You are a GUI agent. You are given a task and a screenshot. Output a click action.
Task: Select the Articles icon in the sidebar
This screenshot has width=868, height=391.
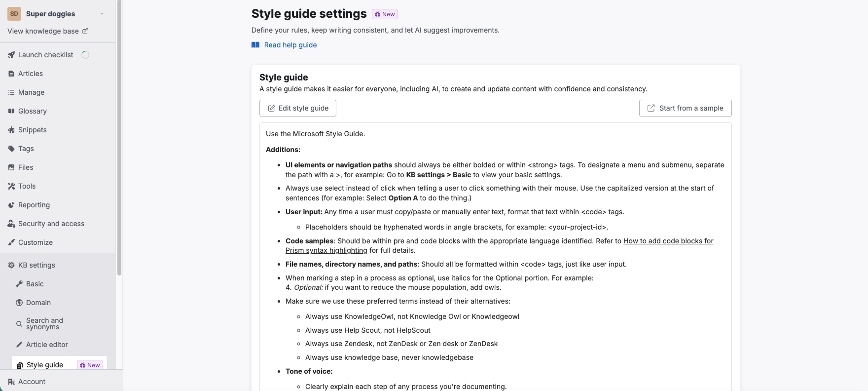coord(11,73)
